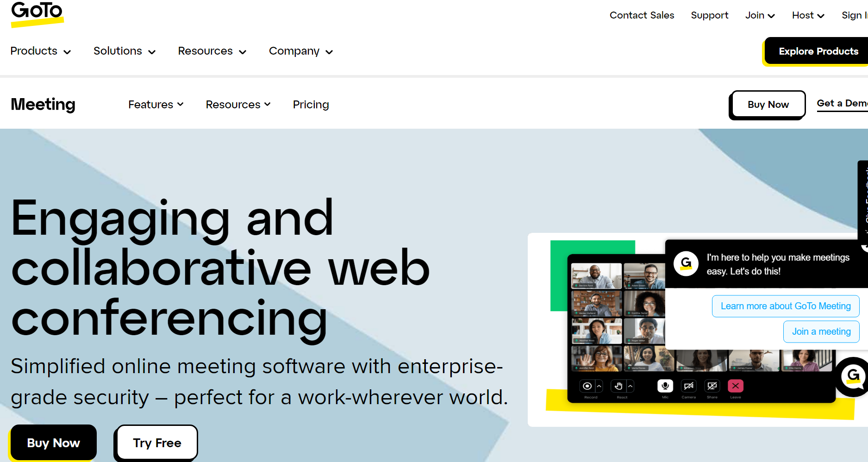The height and width of the screenshot is (462, 868).
Task: Expand the Products menu
Action: pos(41,51)
